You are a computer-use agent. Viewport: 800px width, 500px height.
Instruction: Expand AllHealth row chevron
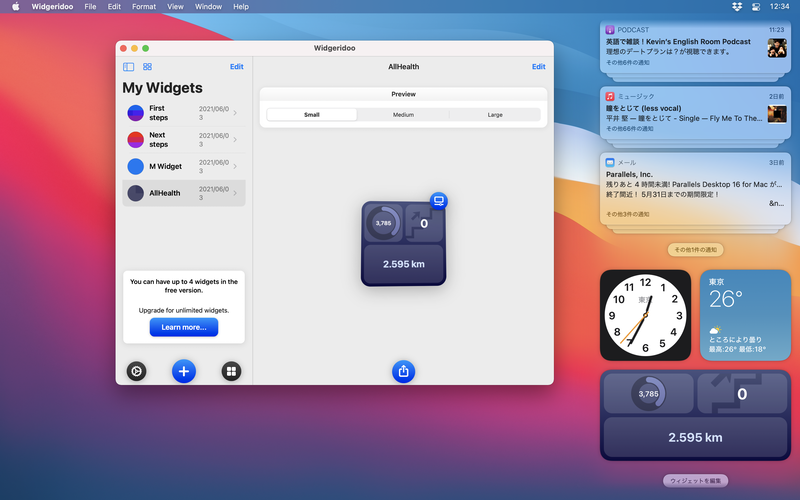click(235, 193)
